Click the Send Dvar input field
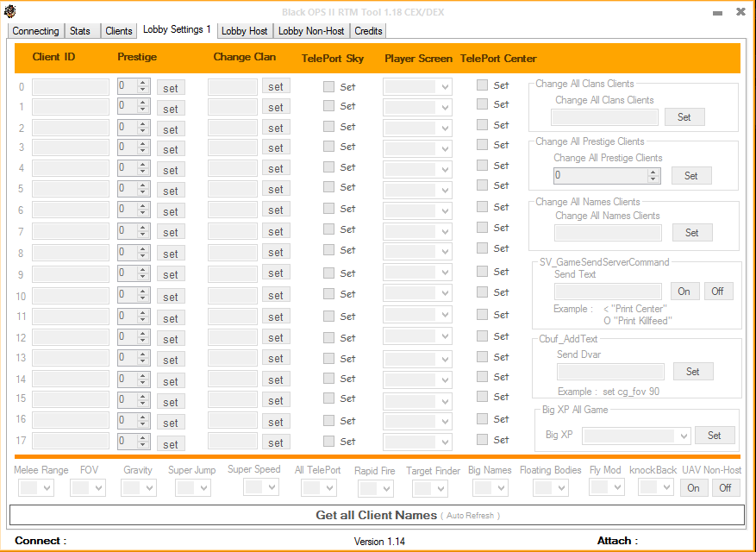Viewport: 756px width, 552px height. 610,372
